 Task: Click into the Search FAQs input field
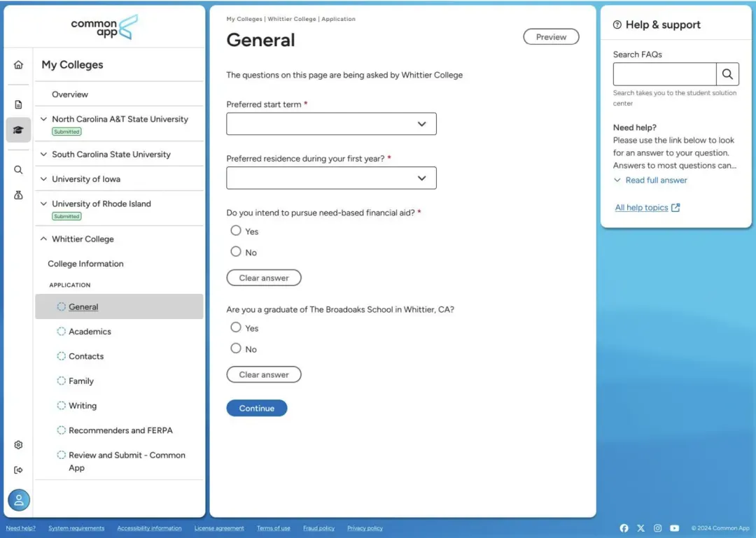click(664, 74)
